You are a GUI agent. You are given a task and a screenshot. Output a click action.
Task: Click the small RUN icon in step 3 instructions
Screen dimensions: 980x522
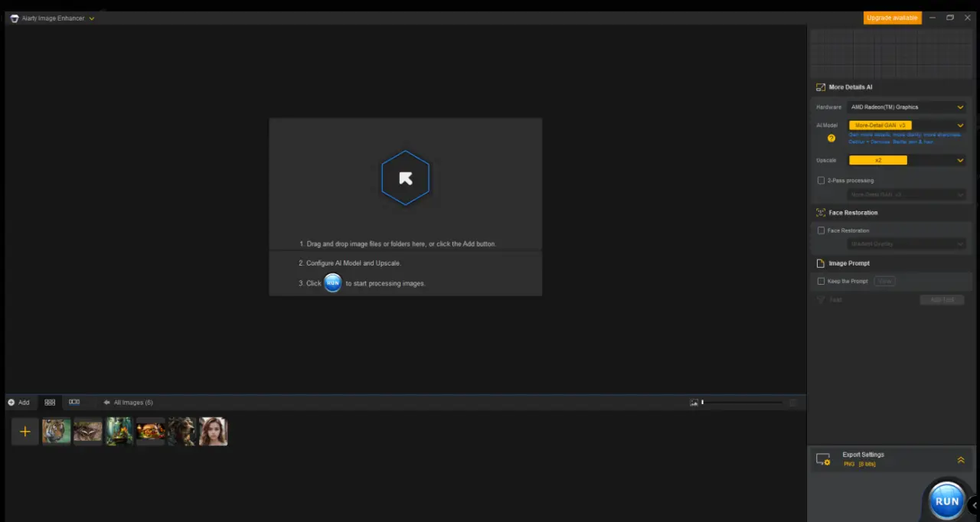click(x=332, y=282)
